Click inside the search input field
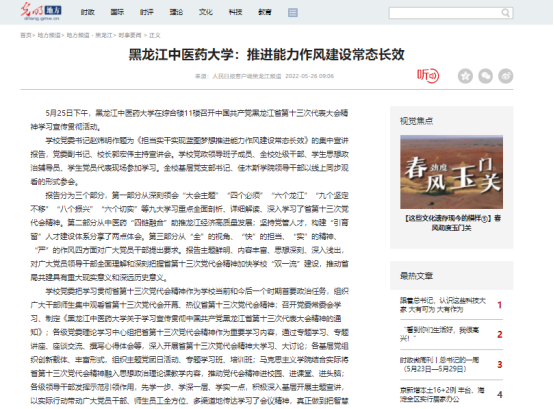 tap(445, 13)
